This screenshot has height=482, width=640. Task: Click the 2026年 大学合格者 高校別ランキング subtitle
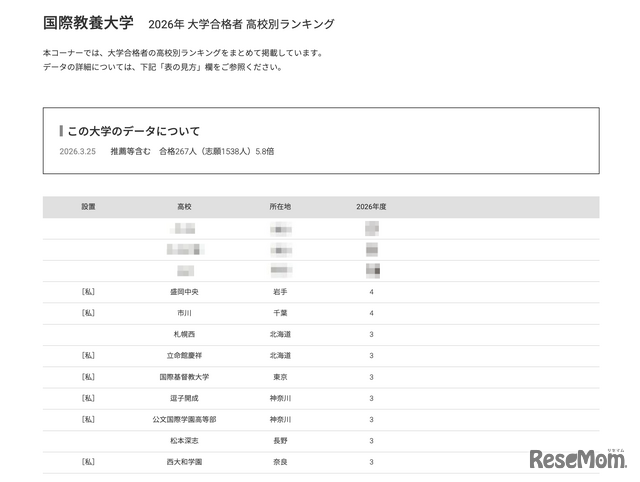click(241, 24)
